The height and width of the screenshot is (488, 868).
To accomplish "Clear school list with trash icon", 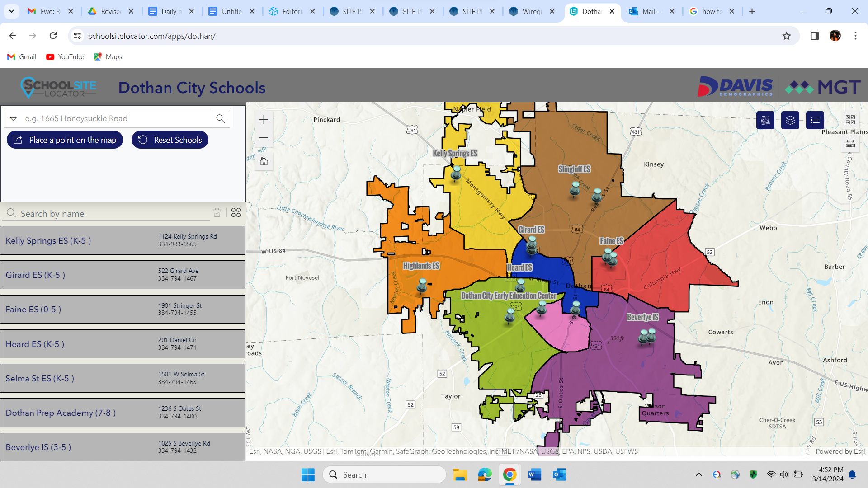I will 217,212.
